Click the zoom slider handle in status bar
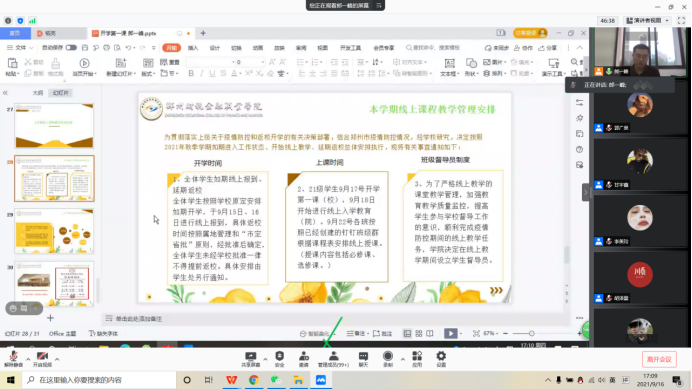 click(531, 333)
